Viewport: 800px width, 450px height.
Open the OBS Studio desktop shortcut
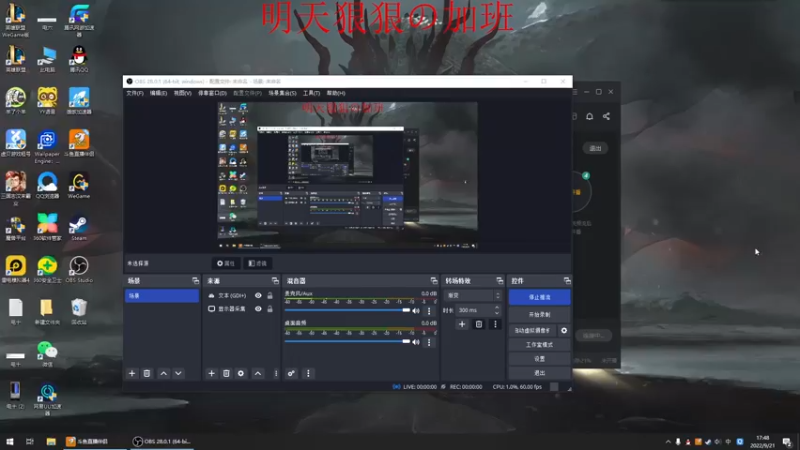click(x=79, y=270)
